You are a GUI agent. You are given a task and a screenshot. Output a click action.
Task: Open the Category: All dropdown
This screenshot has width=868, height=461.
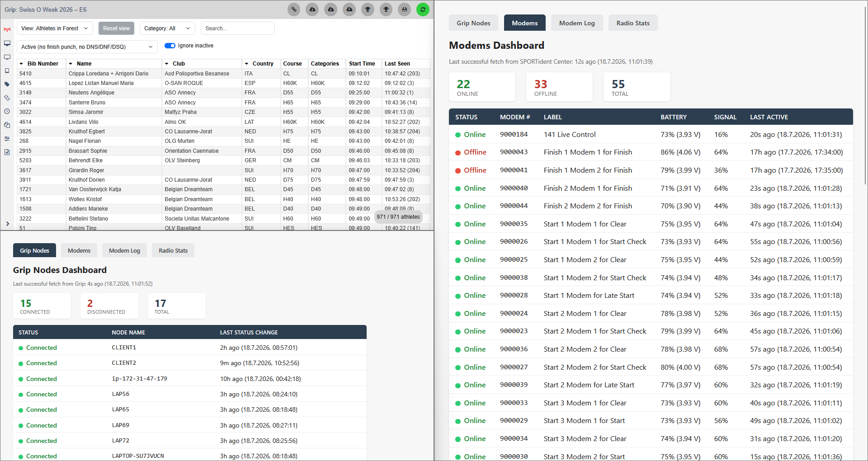coord(167,28)
